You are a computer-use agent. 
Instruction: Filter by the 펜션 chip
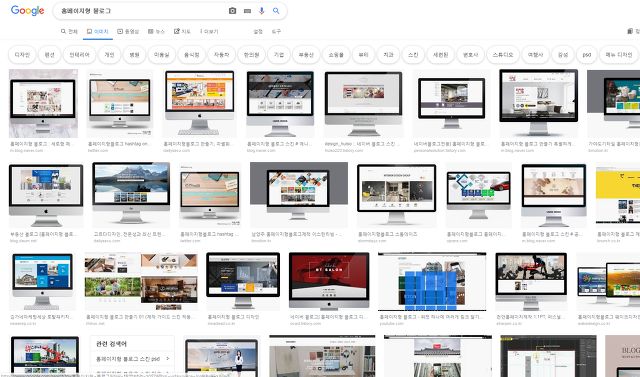tap(50, 55)
